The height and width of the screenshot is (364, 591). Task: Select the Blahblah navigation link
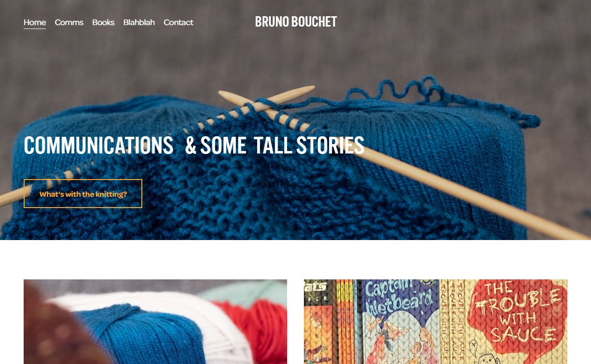pyautogui.click(x=139, y=22)
